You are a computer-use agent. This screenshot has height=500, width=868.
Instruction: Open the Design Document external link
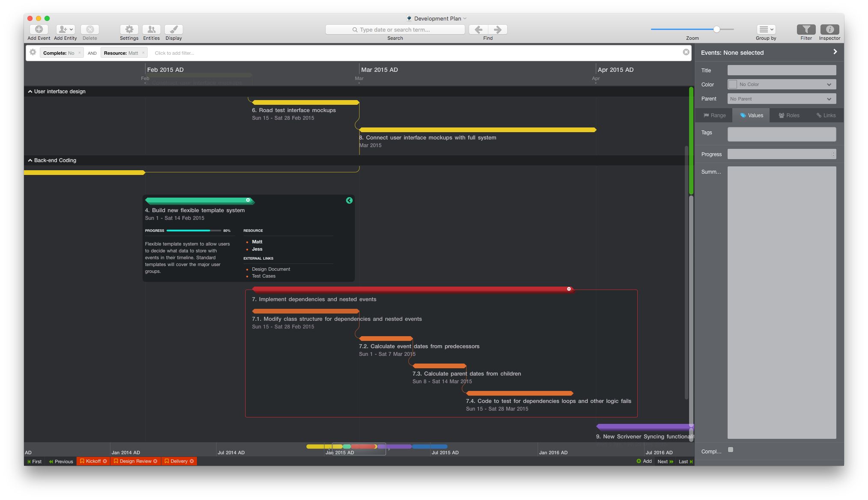click(x=271, y=269)
